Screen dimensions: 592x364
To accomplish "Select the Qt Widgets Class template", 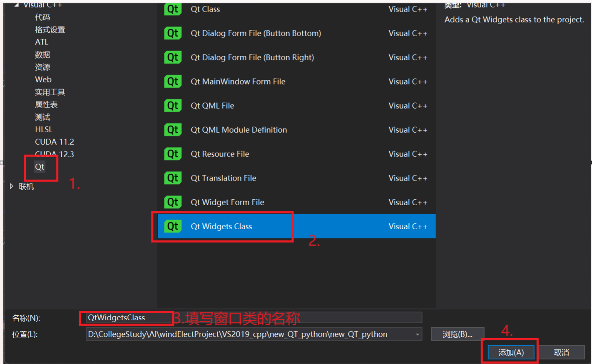I will (x=296, y=226).
